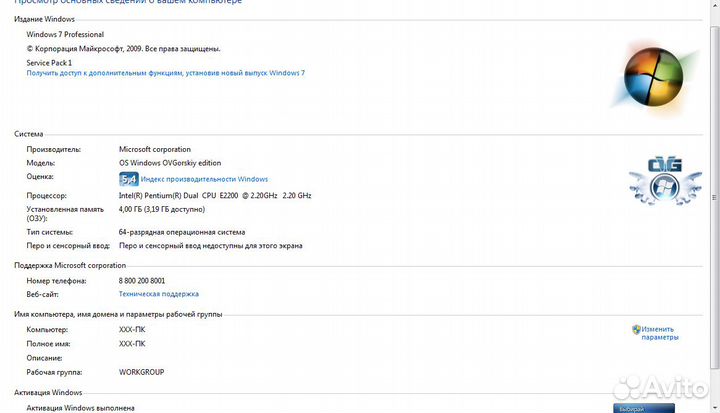Click the Просмотр основных сведений page heading
This screenshot has height=413, width=720.
coord(127,2)
